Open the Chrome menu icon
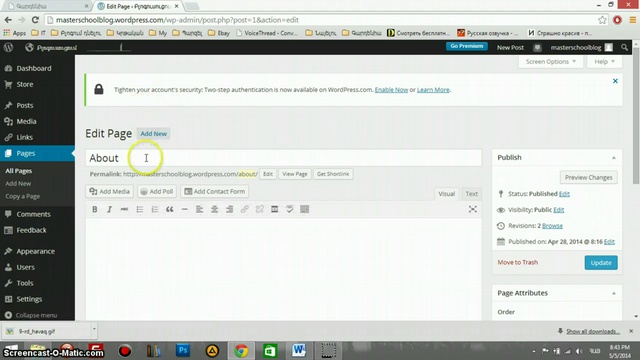Image resolution: width=640 pixels, height=360 pixels. click(x=633, y=20)
